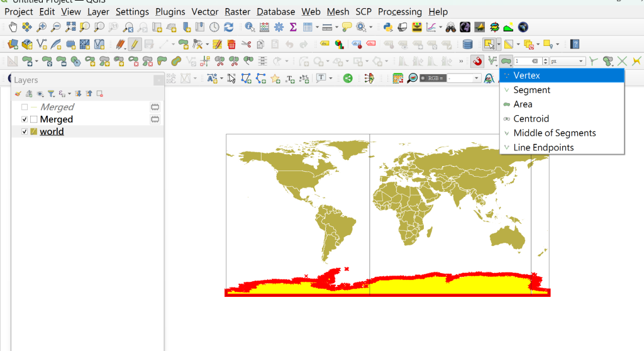The height and width of the screenshot is (351, 644).
Task: Open the Vector menu
Action: tap(205, 12)
